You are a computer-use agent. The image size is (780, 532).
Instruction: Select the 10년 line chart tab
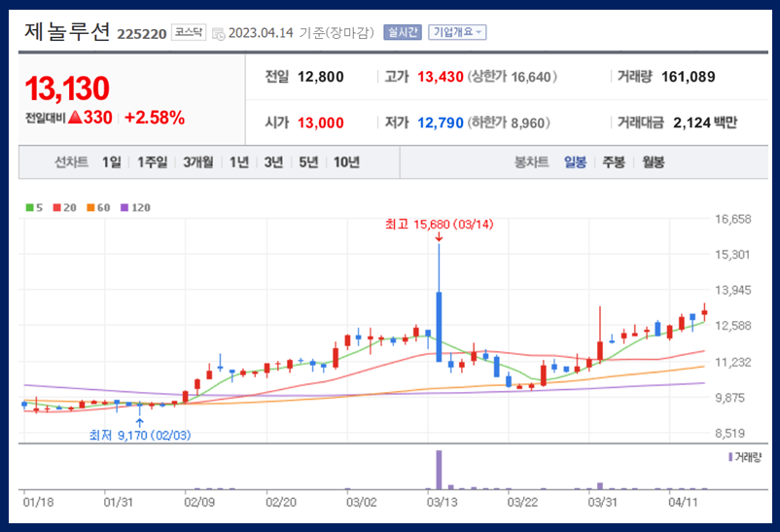[346, 162]
